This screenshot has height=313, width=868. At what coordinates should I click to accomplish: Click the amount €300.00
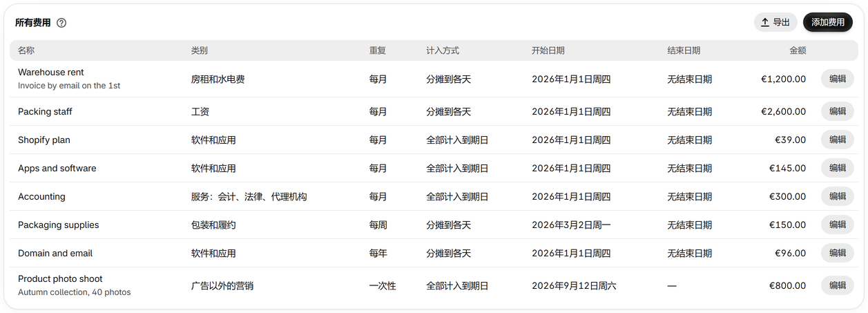pyautogui.click(x=787, y=196)
